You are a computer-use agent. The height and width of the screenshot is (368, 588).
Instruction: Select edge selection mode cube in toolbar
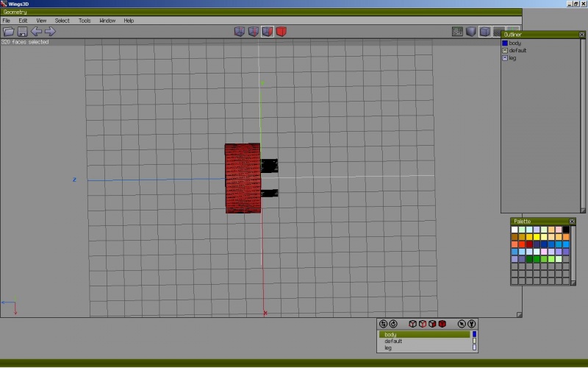[x=254, y=32]
